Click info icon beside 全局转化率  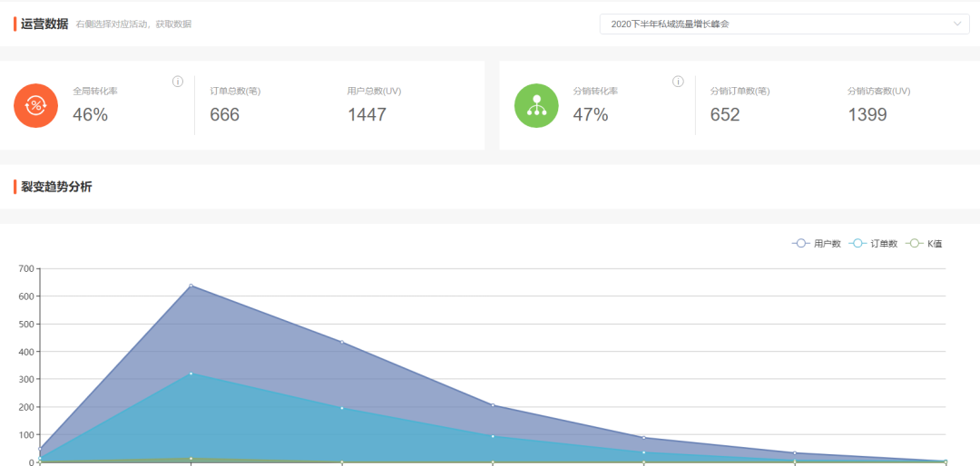pyautogui.click(x=178, y=82)
